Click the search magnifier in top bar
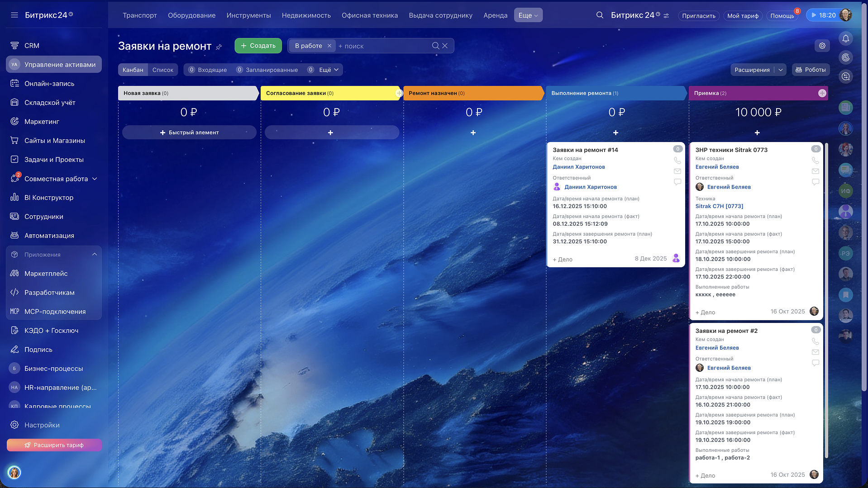868x488 pixels. pyautogui.click(x=600, y=15)
